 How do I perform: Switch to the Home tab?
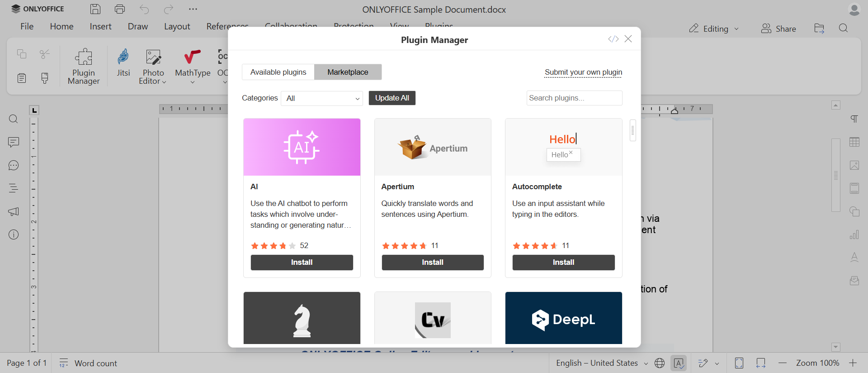coord(62,26)
